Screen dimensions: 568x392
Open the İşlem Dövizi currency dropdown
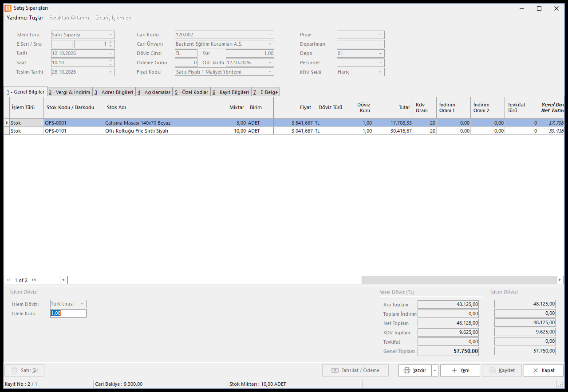(x=82, y=304)
